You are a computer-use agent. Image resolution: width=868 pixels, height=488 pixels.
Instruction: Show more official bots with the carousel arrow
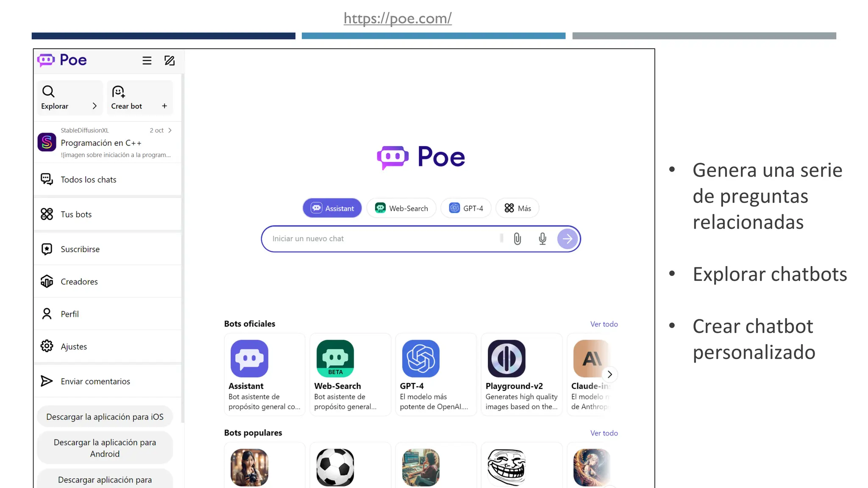(x=609, y=374)
